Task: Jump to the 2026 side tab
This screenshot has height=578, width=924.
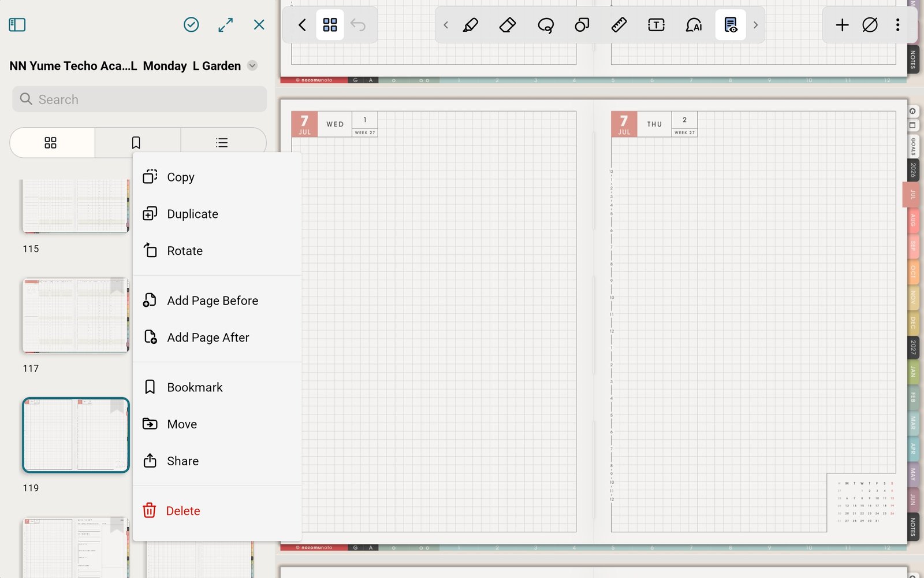Action: [913, 170]
